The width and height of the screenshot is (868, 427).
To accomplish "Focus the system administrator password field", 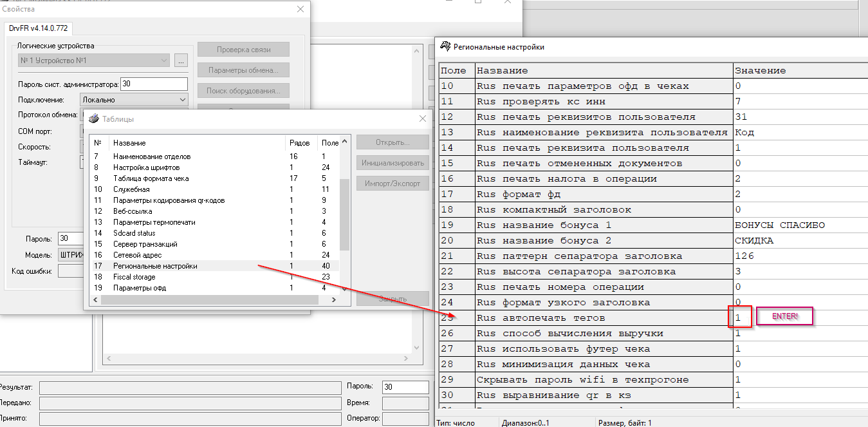I will pos(153,84).
